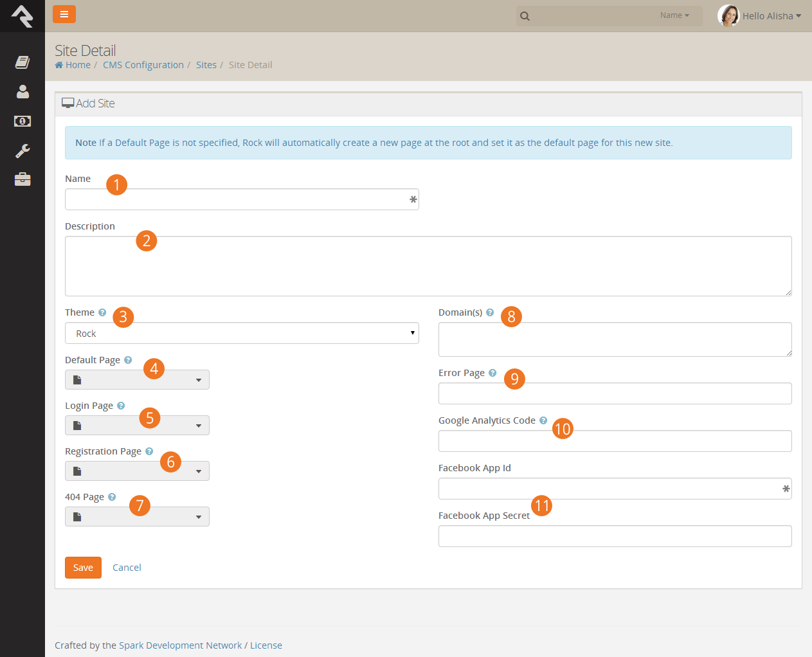Toggle the orange hamburger menu button
The width and height of the screenshot is (812, 657).
coord(64,14)
